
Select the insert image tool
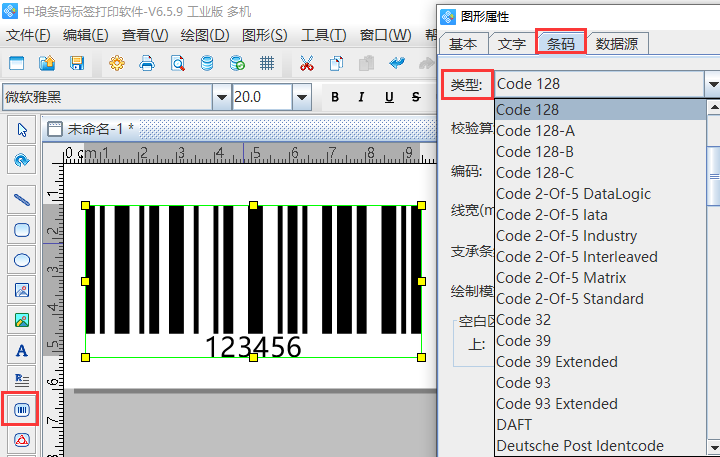tap(22, 290)
